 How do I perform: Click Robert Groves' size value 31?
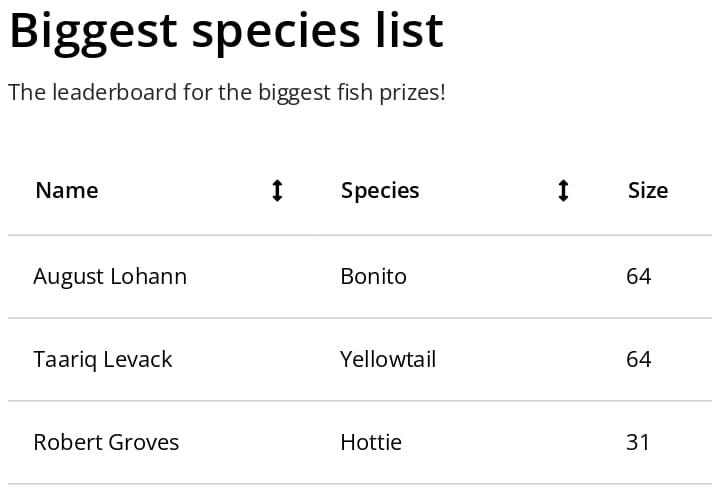click(x=638, y=443)
